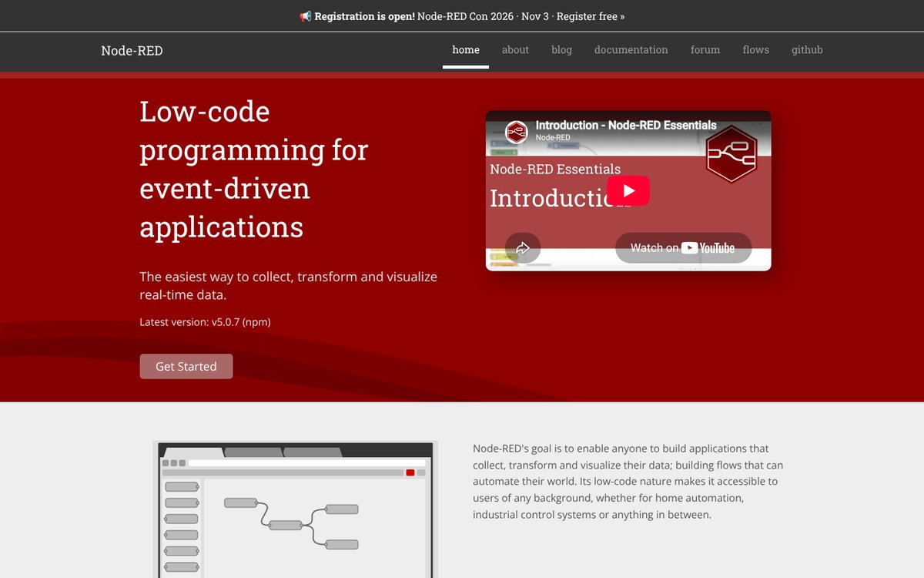Open the github nav link
The height and width of the screenshot is (578, 924).
click(x=807, y=50)
